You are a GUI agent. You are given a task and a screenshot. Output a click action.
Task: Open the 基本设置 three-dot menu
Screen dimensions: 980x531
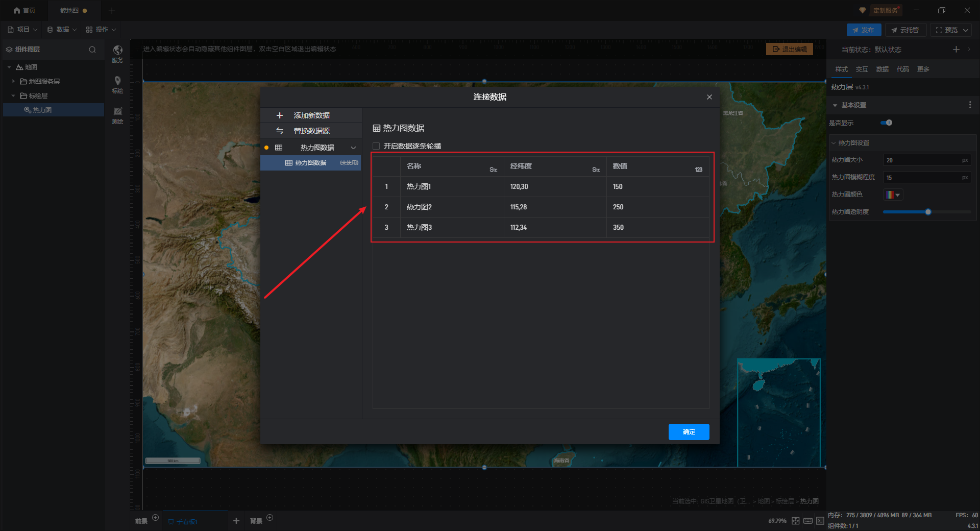[970, 105]
